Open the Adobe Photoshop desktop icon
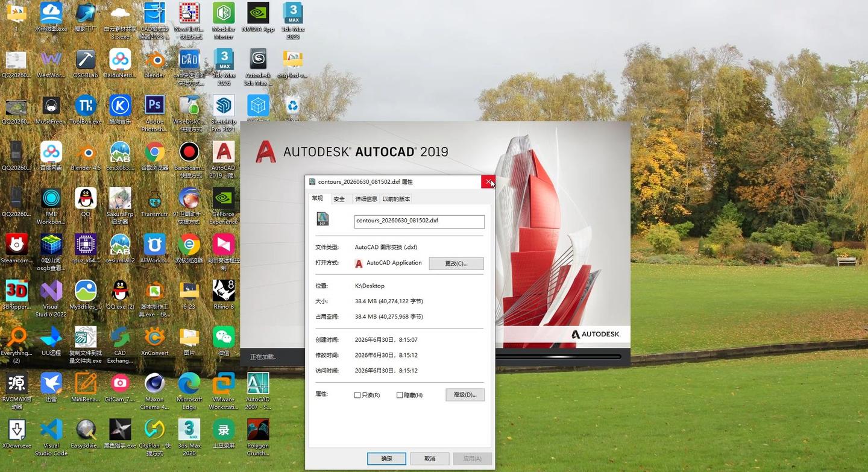The image size is (868, 472). point(154,113)
